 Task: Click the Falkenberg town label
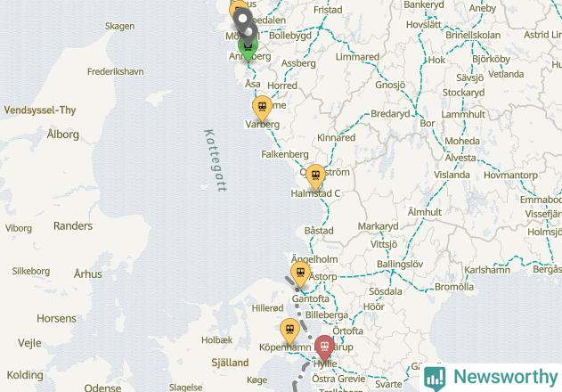(x=285, y=154)
